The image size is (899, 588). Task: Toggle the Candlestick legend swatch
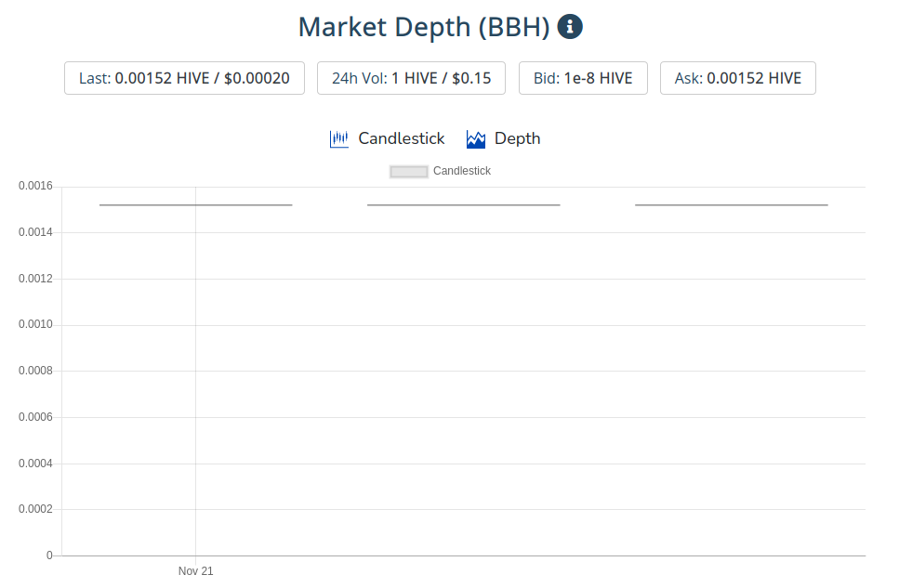[x=409, y=171]
